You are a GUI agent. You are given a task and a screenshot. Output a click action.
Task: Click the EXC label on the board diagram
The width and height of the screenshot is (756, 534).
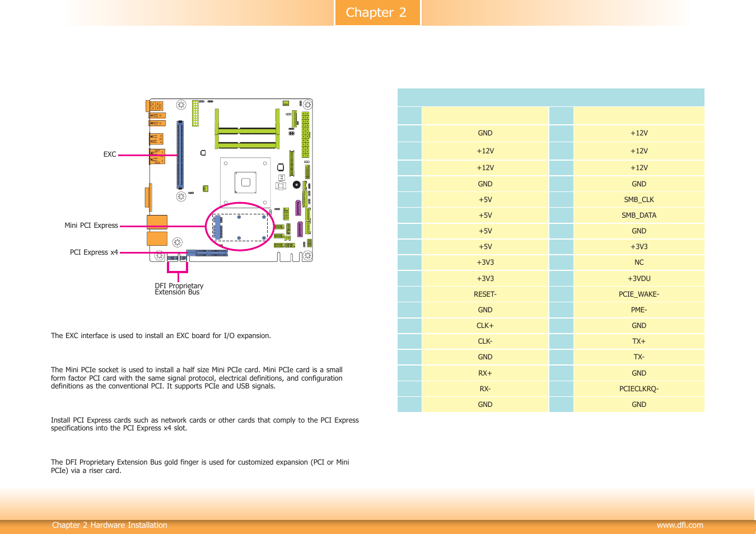tap(110, 154)
